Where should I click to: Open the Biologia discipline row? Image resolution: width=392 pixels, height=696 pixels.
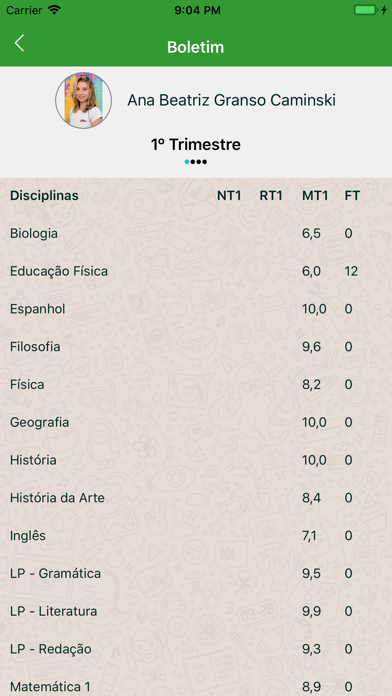point(196,233)
